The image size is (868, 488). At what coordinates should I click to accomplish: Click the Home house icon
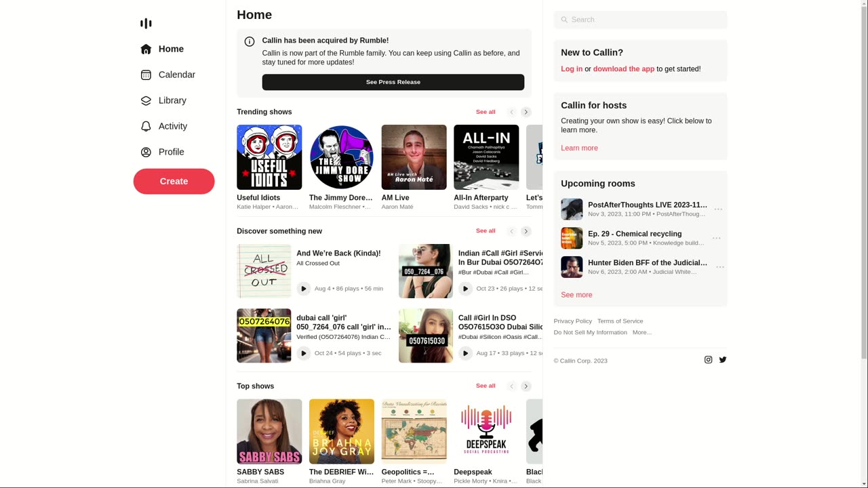[146, 49]
